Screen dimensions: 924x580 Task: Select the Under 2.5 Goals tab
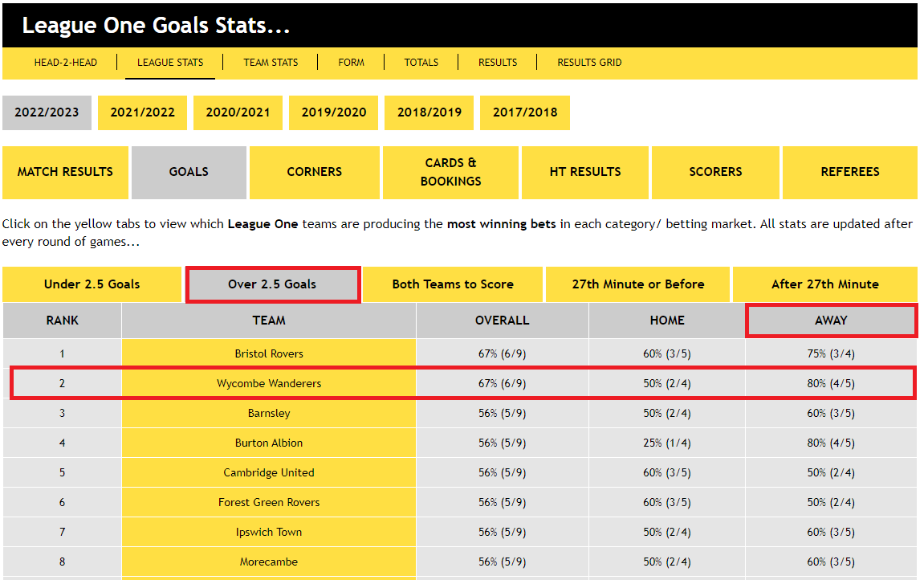(x=92, y=284)
